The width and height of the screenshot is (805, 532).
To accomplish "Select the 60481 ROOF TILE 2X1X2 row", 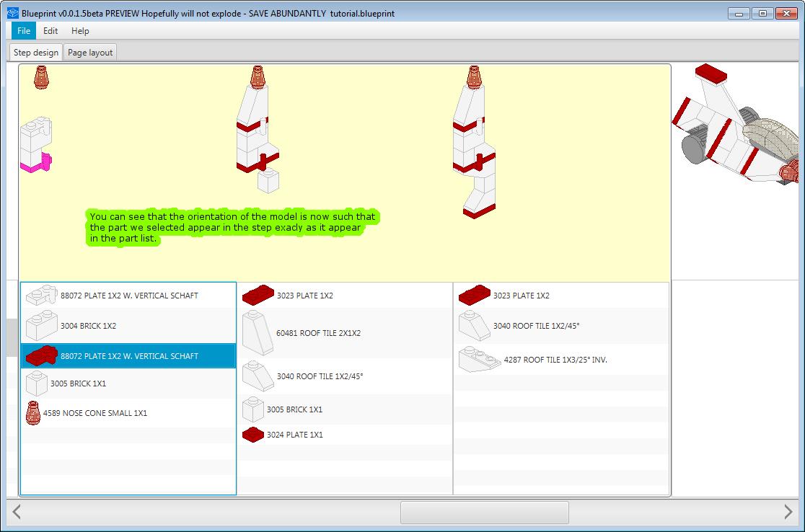I will click(345, 333).
